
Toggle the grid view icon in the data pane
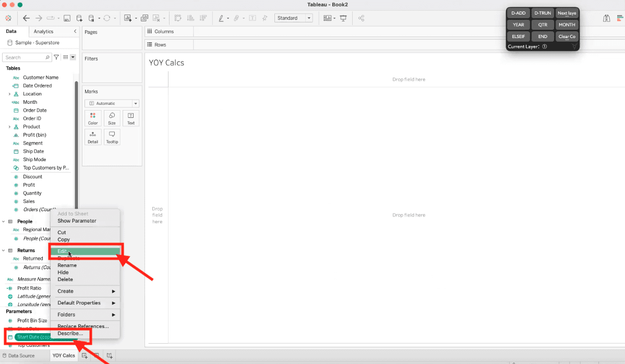[x=64, y=57]
